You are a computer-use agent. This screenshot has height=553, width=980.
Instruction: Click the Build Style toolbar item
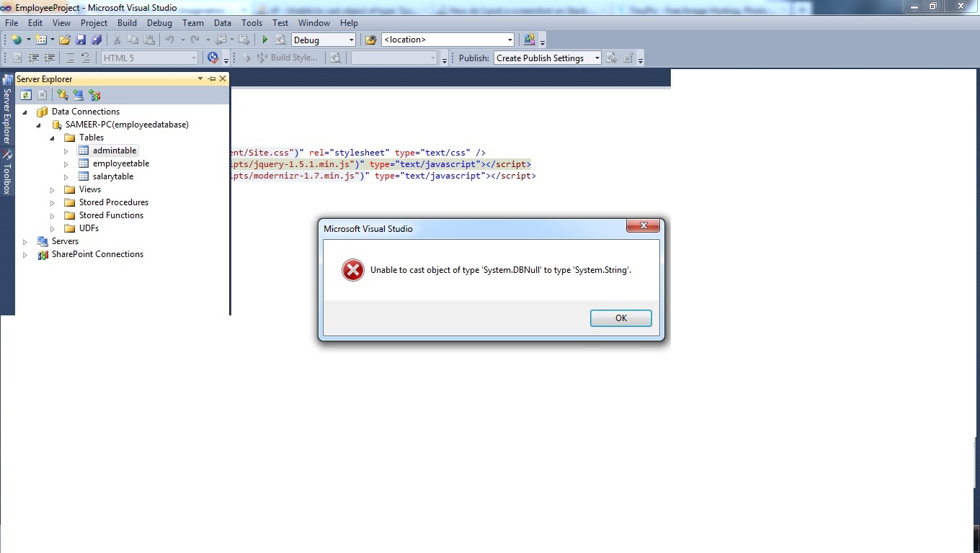click(x=288, y=58)
